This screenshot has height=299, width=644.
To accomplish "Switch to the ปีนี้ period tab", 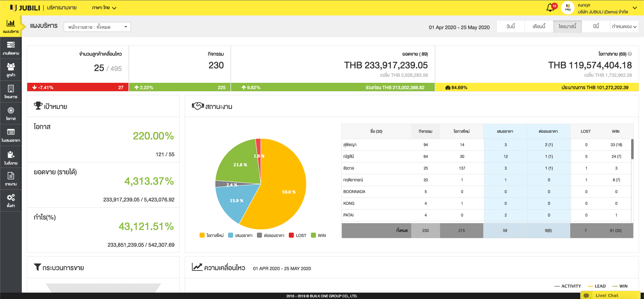I will click(596, 26).
